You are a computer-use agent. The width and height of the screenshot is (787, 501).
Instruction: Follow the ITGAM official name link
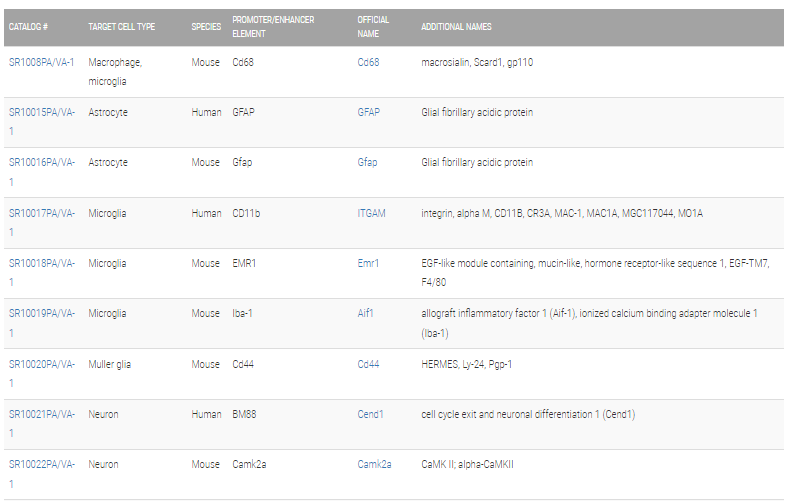[x=371, y=213]
